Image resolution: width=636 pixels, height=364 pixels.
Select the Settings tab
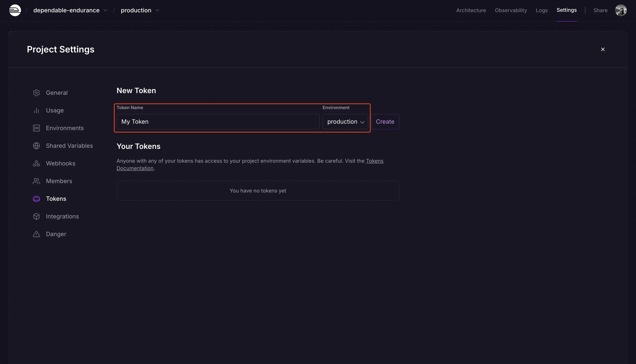pyautogui.click(x=566, y=10)
